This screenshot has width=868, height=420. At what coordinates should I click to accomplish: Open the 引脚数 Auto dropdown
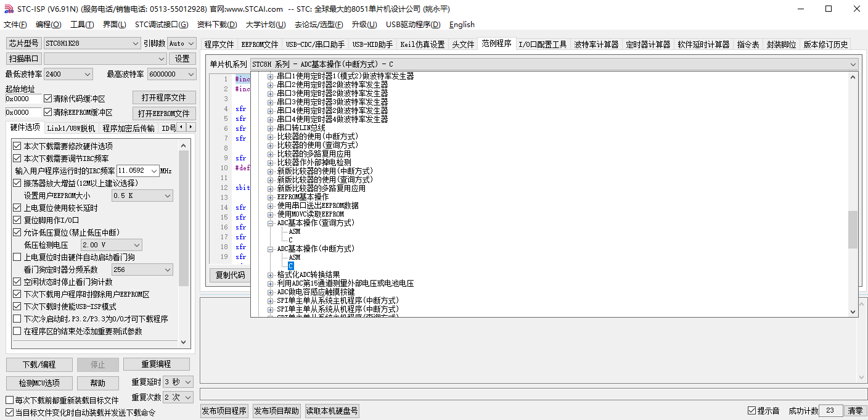(181, 43)
